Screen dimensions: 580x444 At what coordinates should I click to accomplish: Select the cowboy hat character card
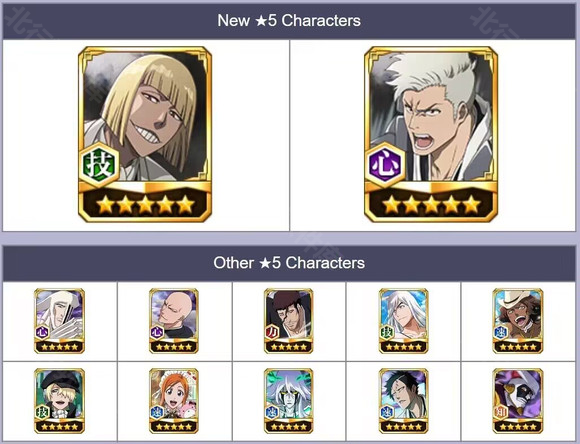tap(518, 321)
